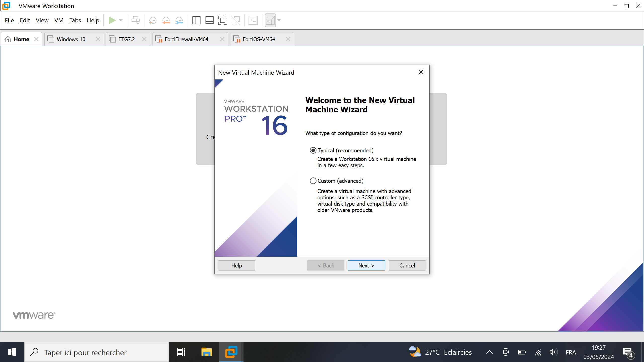Click the Unity mode toolbar icon
This screenshot has width=644, height=362.
(236, 20)
